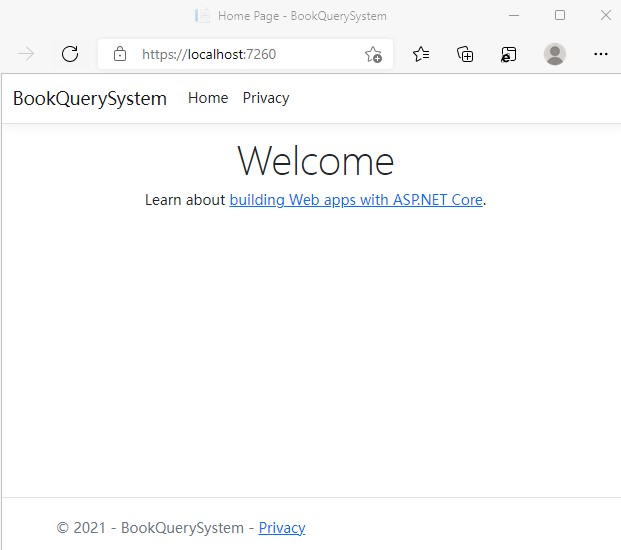Open the Favorites list icon

421,54
